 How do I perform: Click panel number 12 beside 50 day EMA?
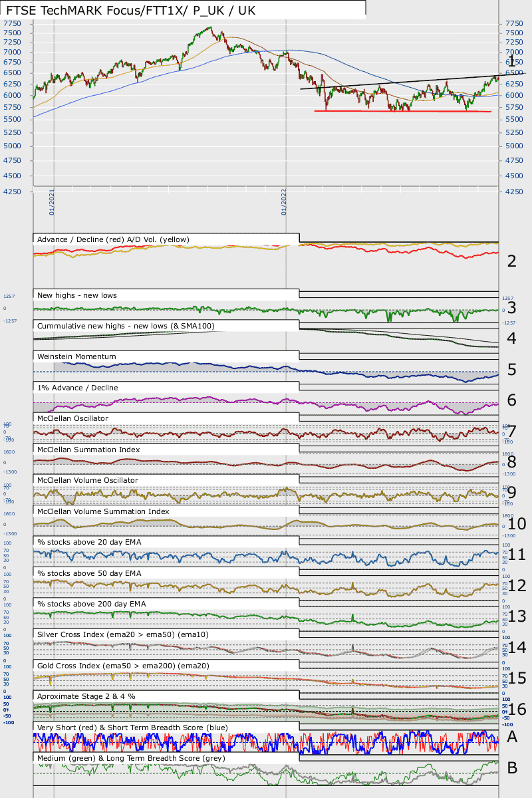(x=516, y=586)
